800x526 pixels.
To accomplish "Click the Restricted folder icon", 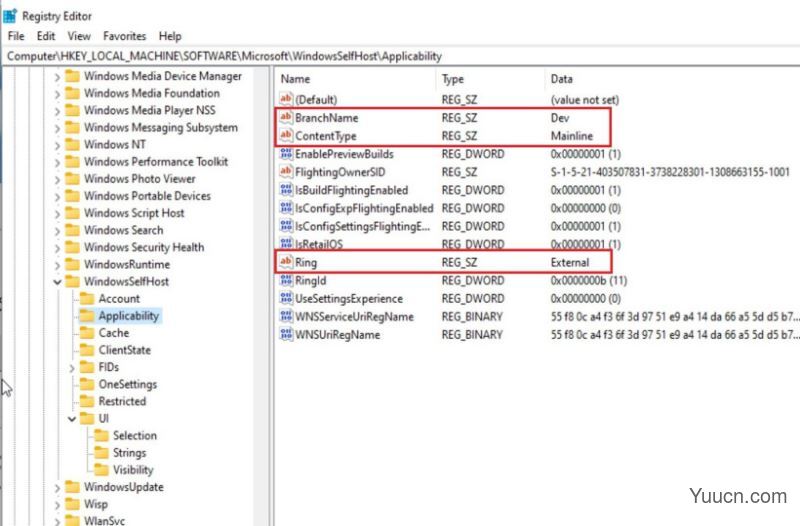I will pyautogui.click(x=87, y=401).
